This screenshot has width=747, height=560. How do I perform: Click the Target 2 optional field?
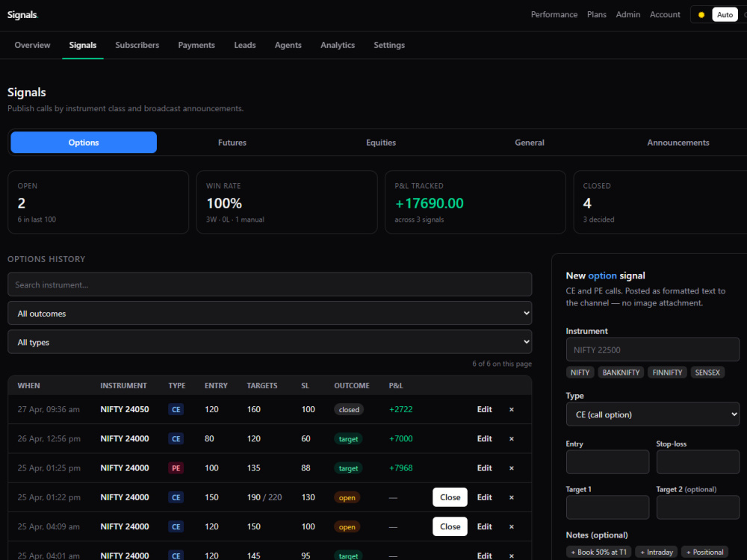(x=698, y=507)
